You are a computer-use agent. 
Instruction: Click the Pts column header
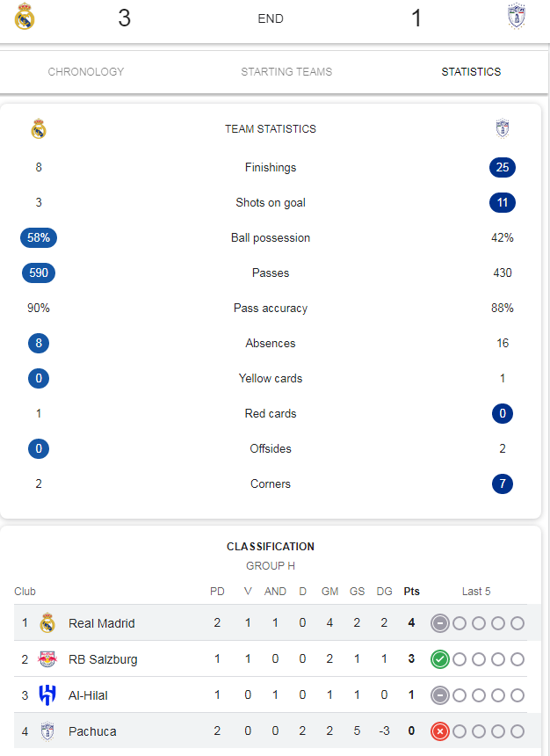pyautogui.click(x=412, y=592)
